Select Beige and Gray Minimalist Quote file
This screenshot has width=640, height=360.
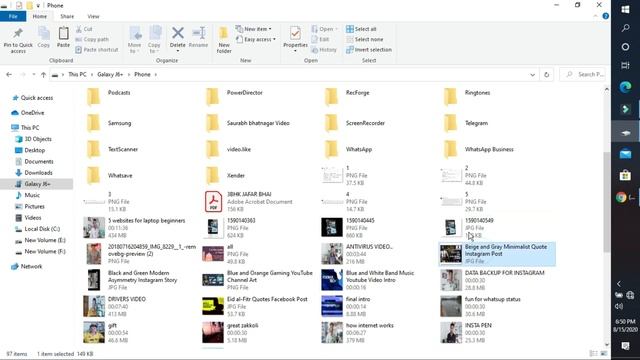point(497,254)
